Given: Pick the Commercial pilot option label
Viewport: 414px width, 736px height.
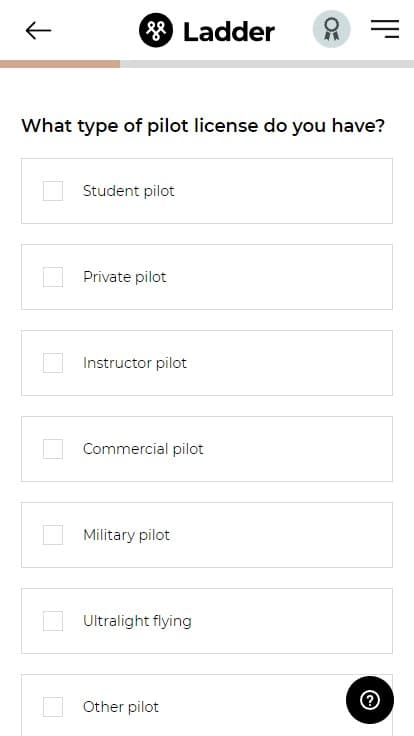Looking at the screenshot, I should point(143,449).
